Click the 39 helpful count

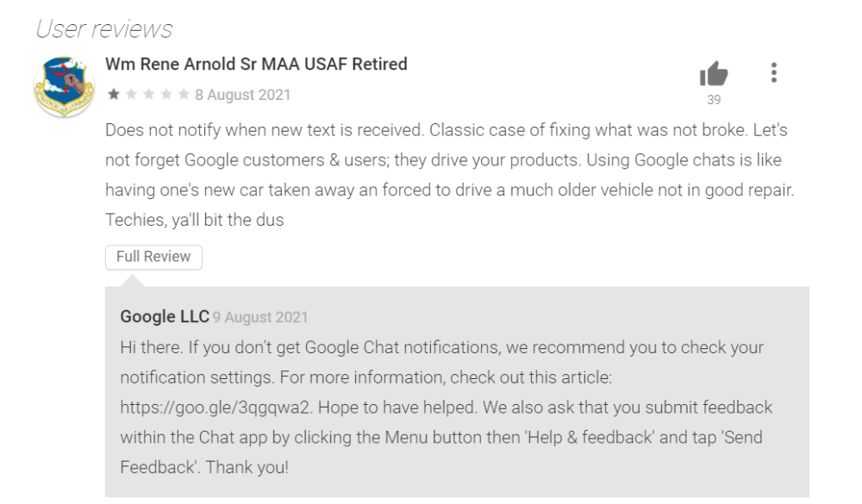(x=712, y=100)
